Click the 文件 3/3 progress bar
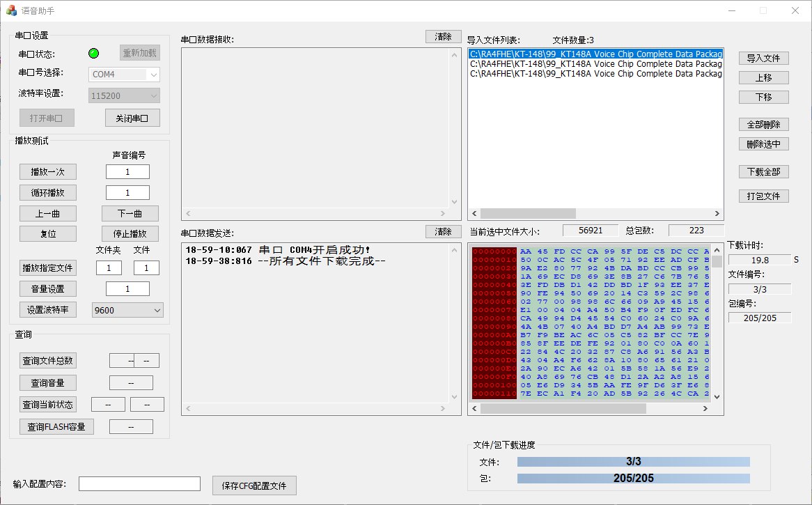This screenshot has width=812, height=505. point(633,462)
